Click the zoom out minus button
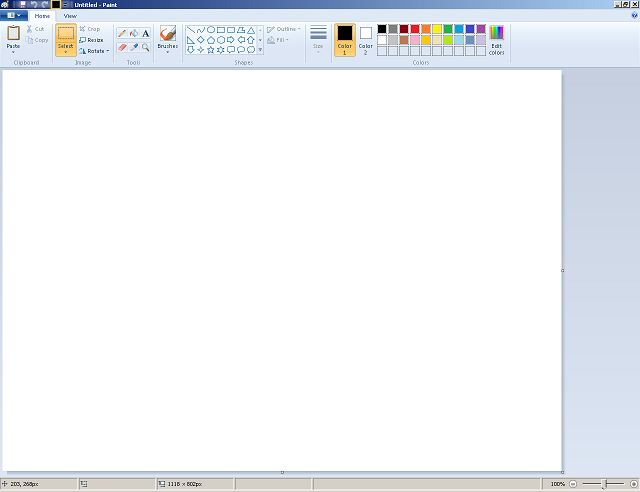The width and height of the screenshot is (640, 492). 573,484
